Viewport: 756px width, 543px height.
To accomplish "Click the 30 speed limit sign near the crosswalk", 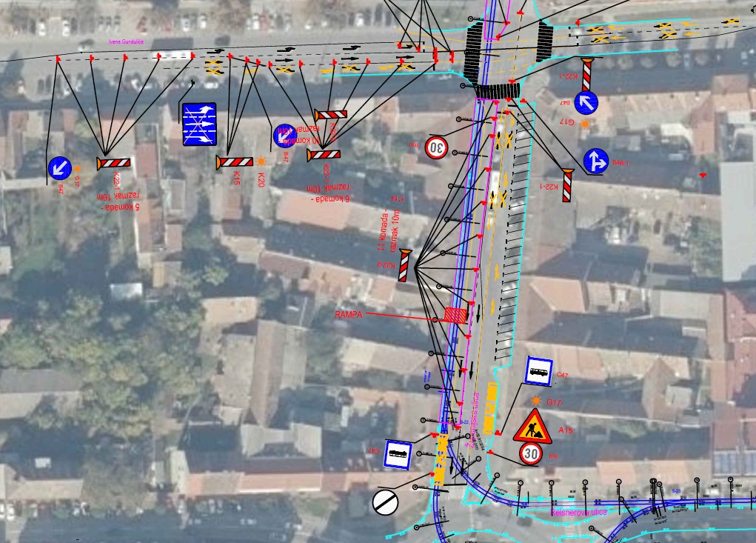I will [x=436, y=147].
